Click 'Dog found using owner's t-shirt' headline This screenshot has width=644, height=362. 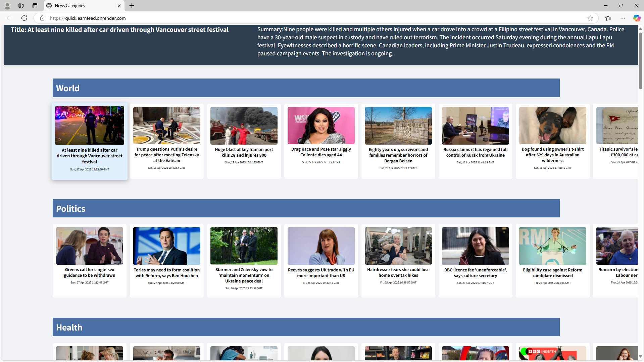point(553,155)
